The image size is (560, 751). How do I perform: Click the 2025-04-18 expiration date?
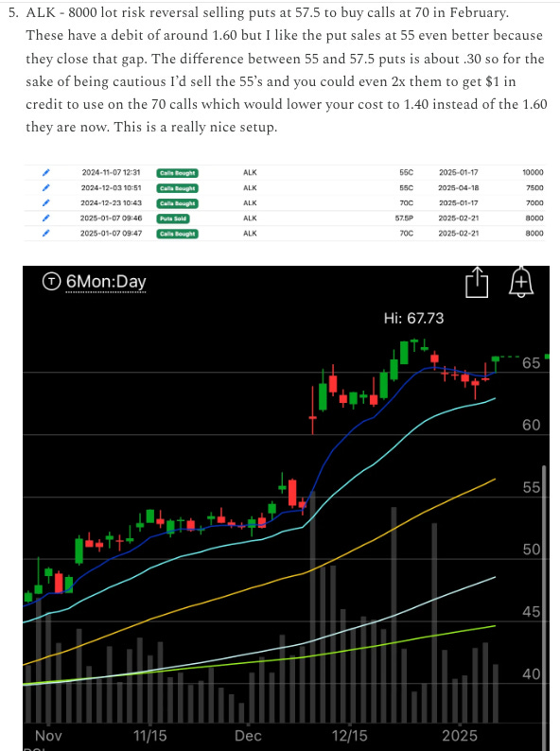click(459, 187)
